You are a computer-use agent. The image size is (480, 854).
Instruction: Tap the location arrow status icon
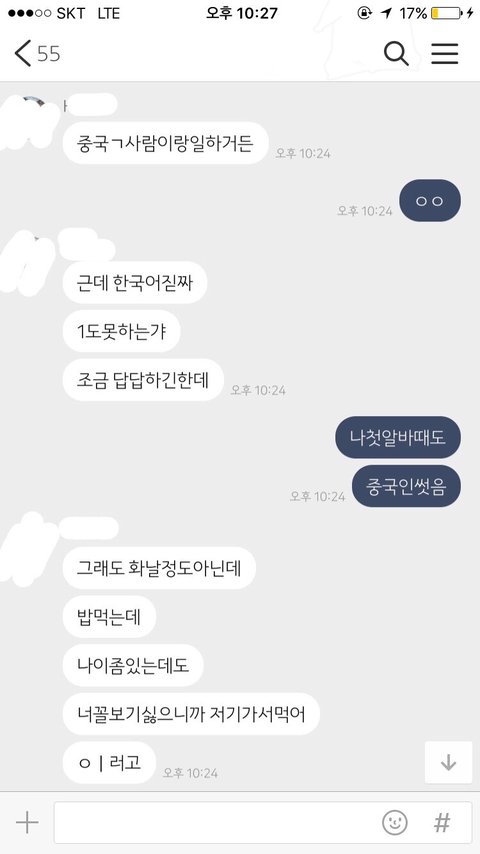[x=386, y=13]
